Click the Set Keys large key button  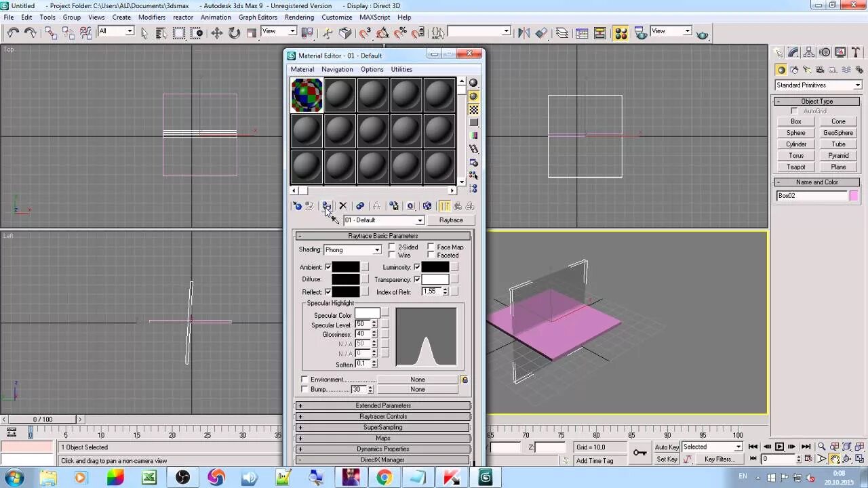pos(639,453)
